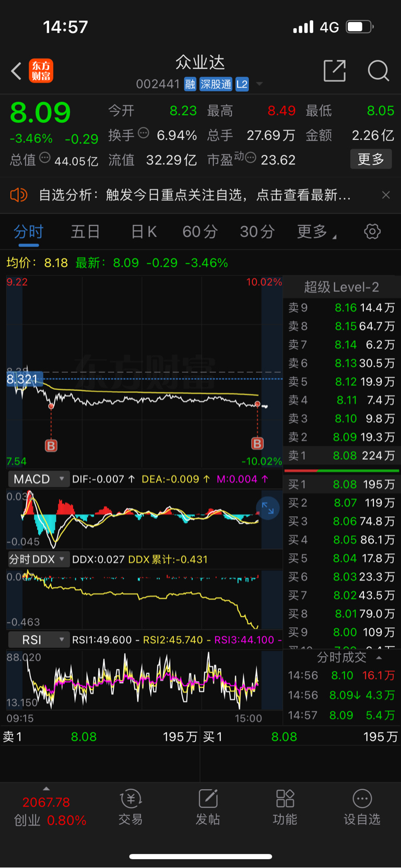Tap the cellular signal bars icon
The width and height of the screenshot is (401, 868).
click(x=303, y=27)
